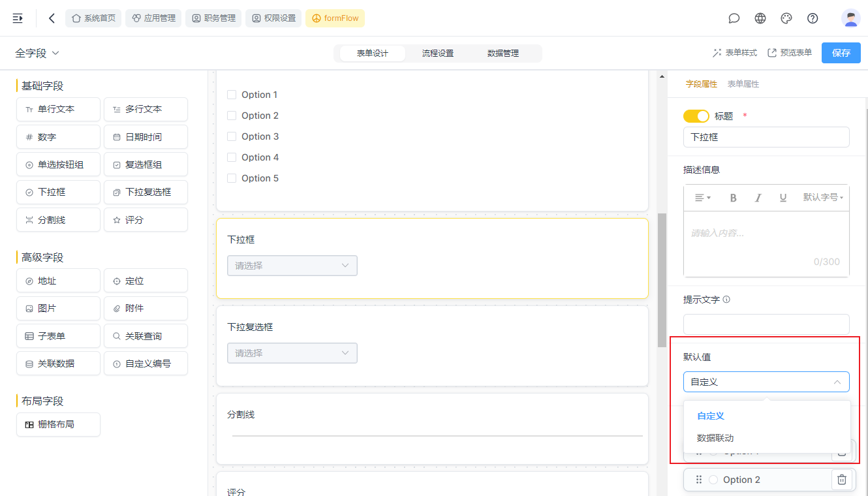Add a 关联数据 field
Image resolution: width=868 pixels, height=496 pixels.
tap(58, 364)
